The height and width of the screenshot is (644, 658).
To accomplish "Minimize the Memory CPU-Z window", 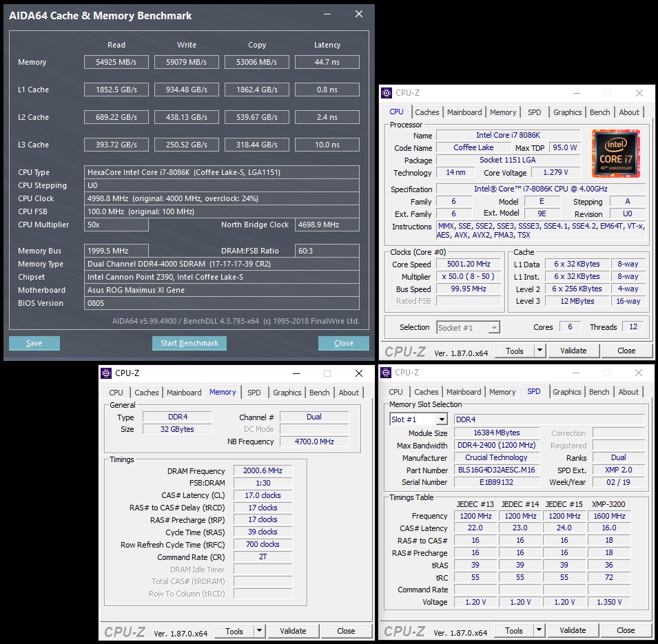I will coord(296,373).
